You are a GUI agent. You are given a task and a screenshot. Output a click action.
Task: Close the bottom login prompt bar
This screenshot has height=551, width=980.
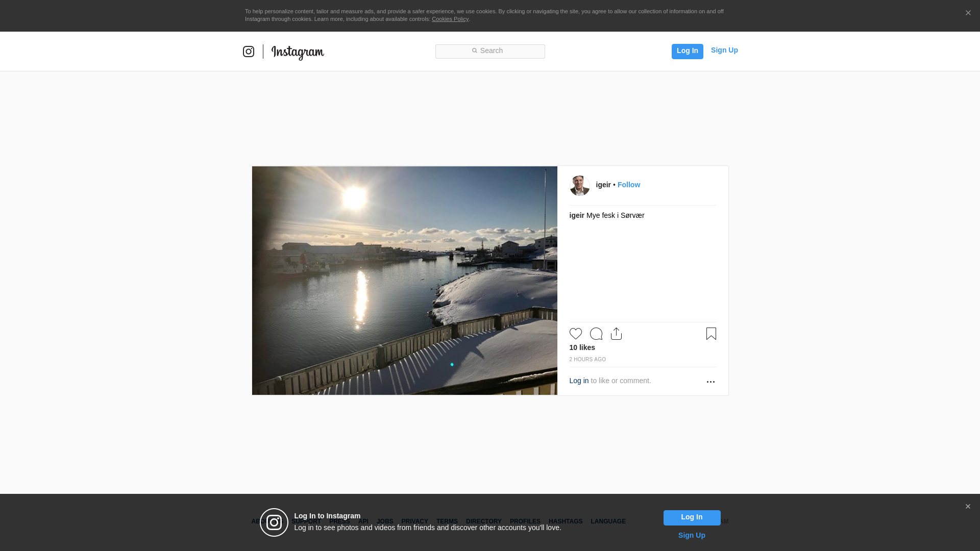(x=968, y=507)
